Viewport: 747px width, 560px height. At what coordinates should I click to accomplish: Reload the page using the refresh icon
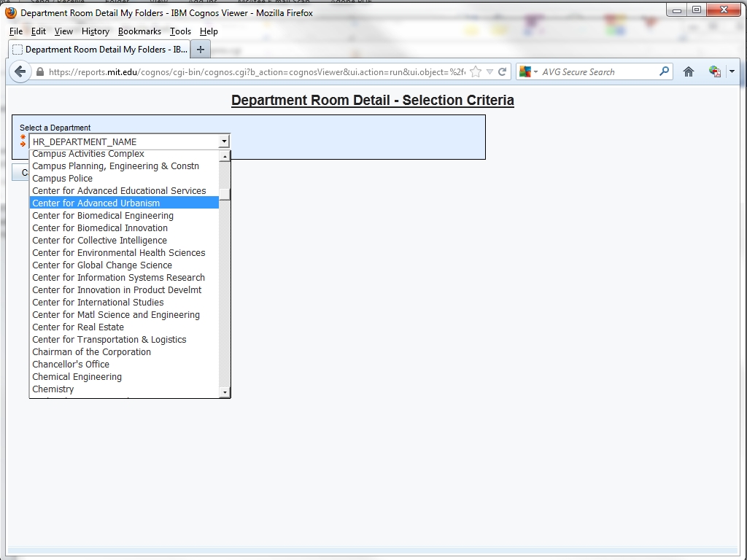pyautogui.click(x=502, y=71)
